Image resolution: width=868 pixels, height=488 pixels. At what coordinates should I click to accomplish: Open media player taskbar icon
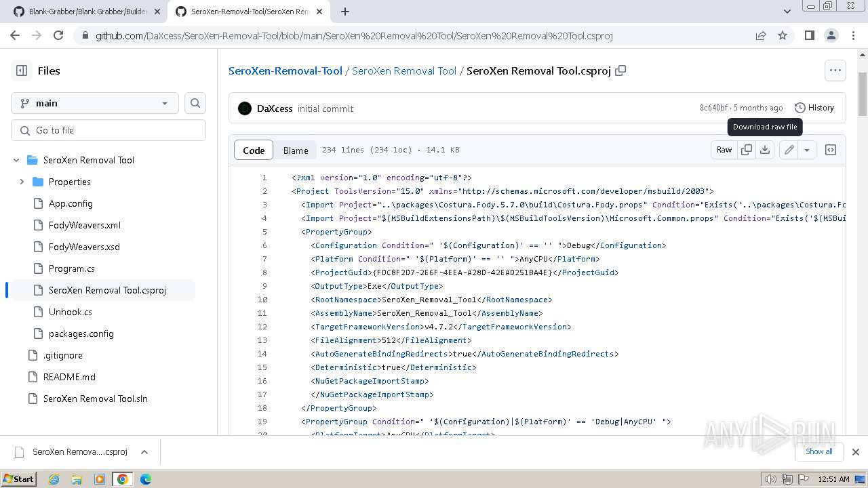[x=100, y=479]
